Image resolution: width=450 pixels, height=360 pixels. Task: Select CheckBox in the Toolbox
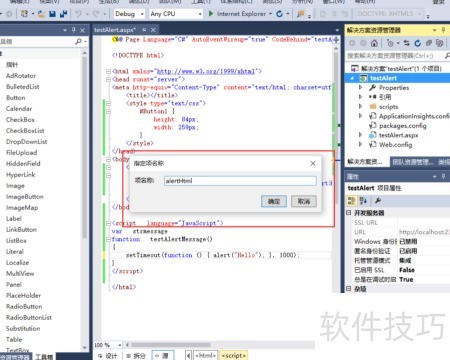pyautogui.click(x=20, y=120)
